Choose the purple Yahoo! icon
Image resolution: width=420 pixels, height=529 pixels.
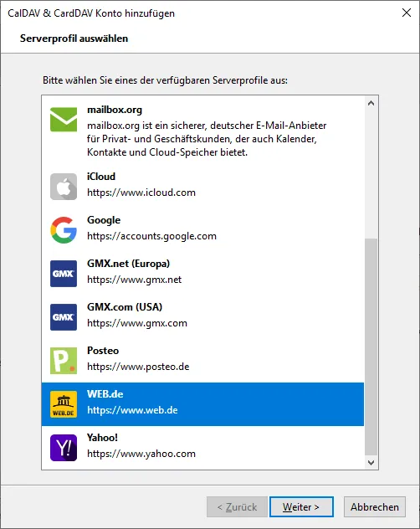[64, 448]
